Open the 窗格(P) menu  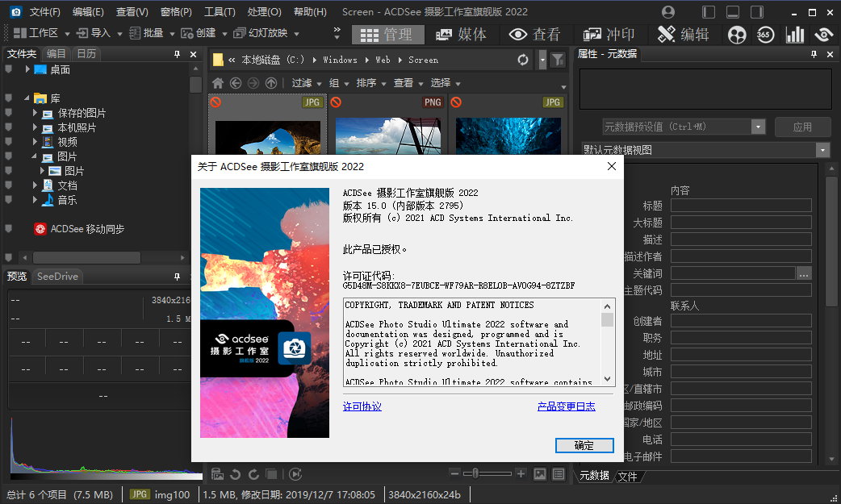(176, 12)
